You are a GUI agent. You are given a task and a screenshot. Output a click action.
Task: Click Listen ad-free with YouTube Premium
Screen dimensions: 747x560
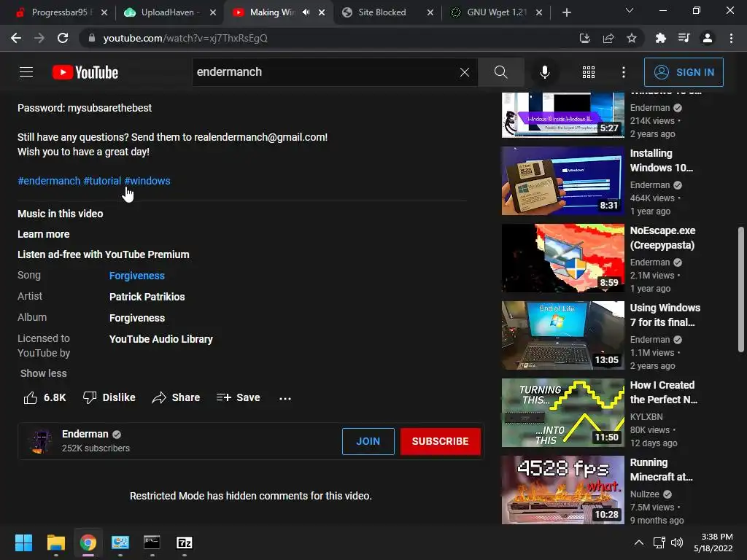pos(104,254)
